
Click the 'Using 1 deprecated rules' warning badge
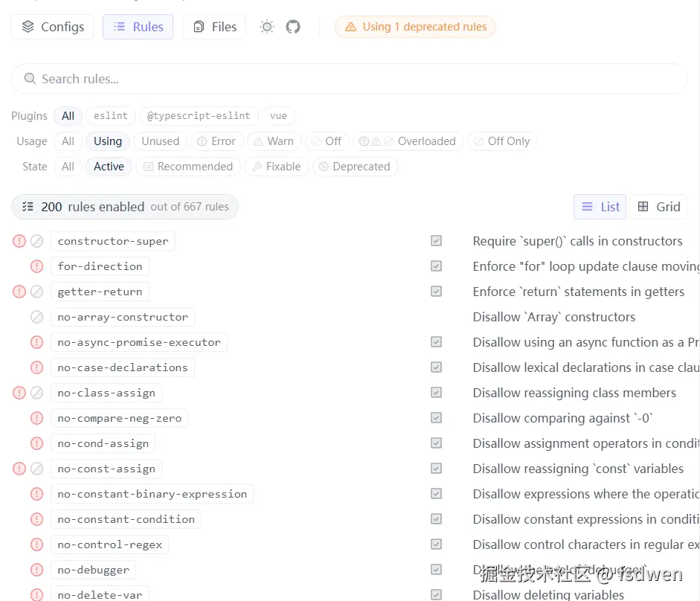415,27
